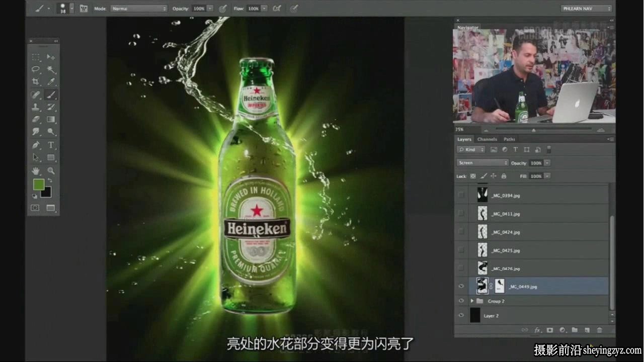Viewport: 644px width, 362px height.
Task: Open the layer filter Kind dropdown
Action: (471, 150)
